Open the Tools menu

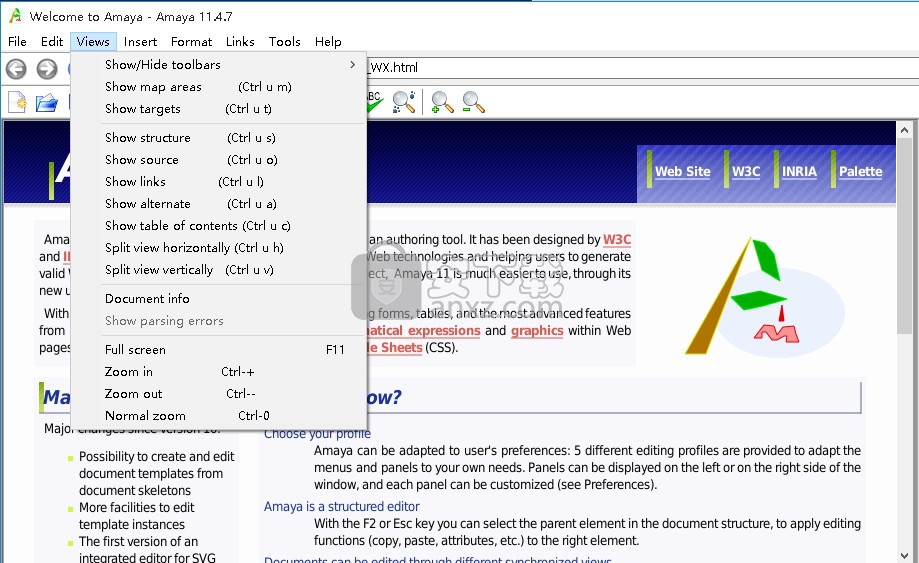pyautogui.click(x=284, y=42)
